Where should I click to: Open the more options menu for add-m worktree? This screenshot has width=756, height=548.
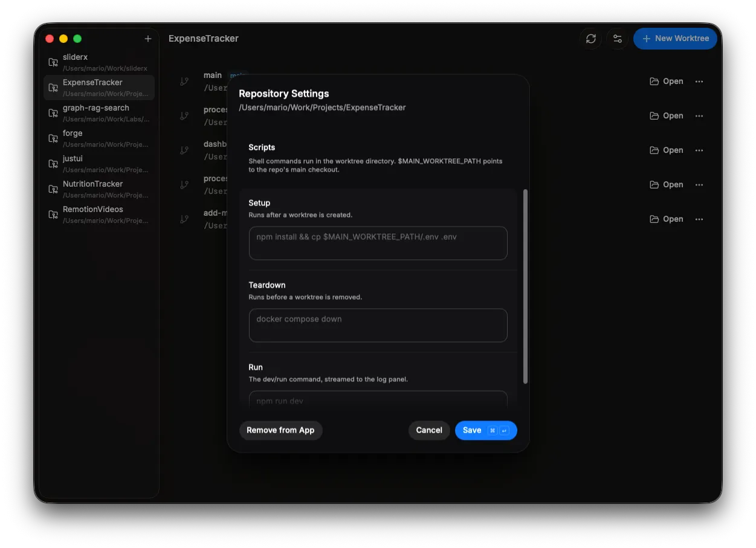click(699, 219)
